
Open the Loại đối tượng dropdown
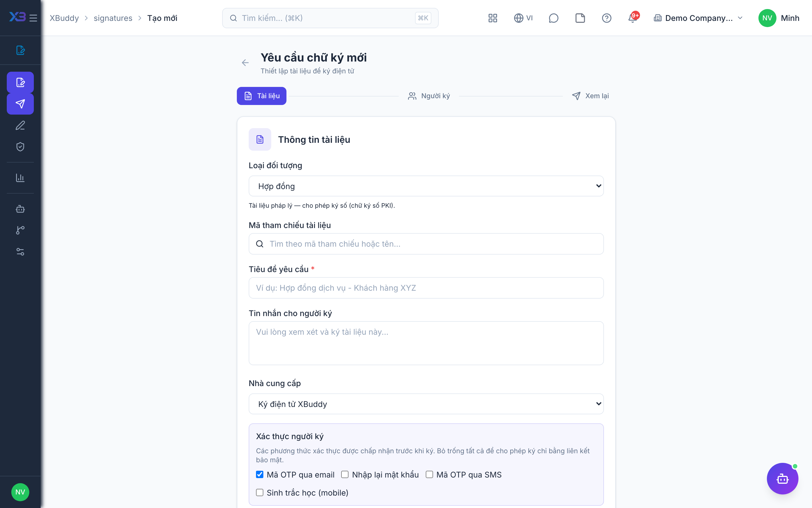tap(426, 186)
